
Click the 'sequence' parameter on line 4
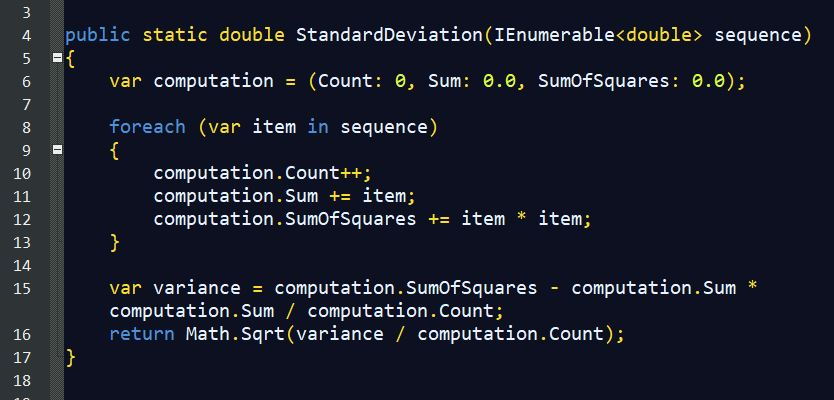click(x=758, y=36)
